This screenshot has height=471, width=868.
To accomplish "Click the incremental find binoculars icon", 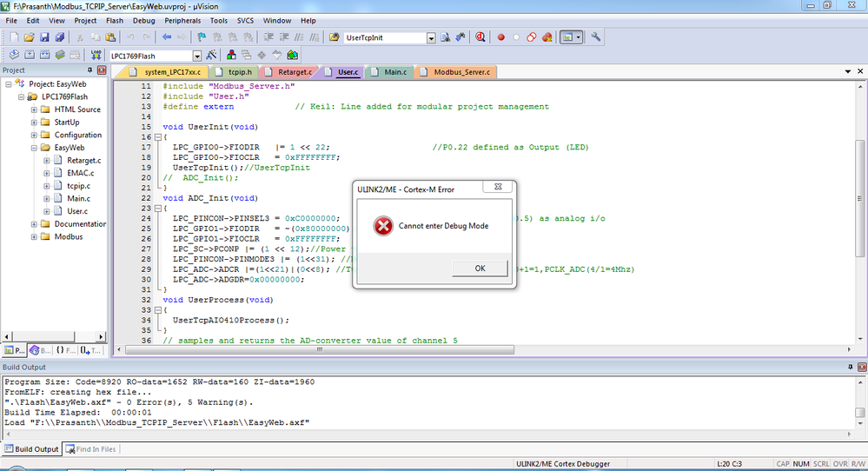I will pos(460,37).
